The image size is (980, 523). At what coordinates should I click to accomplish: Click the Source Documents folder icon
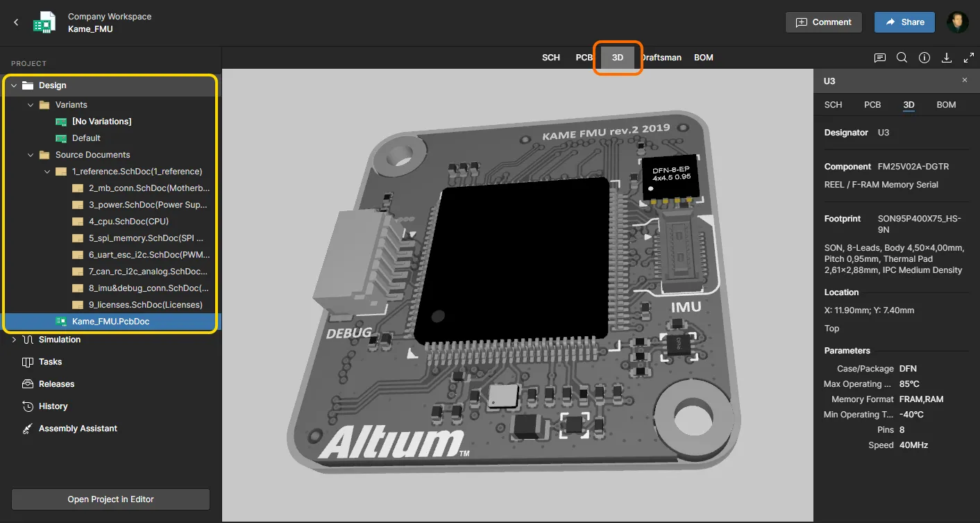coord(44,155)
